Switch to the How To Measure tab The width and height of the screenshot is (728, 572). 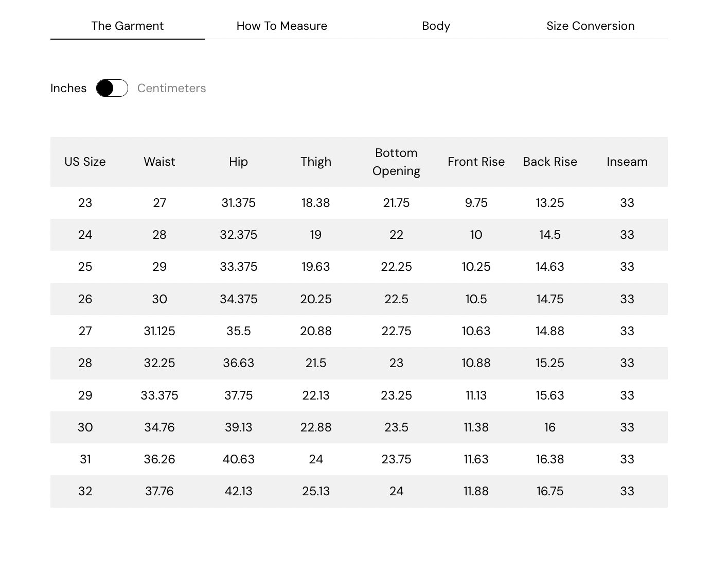pyautogui.click(x=281, y=26)
